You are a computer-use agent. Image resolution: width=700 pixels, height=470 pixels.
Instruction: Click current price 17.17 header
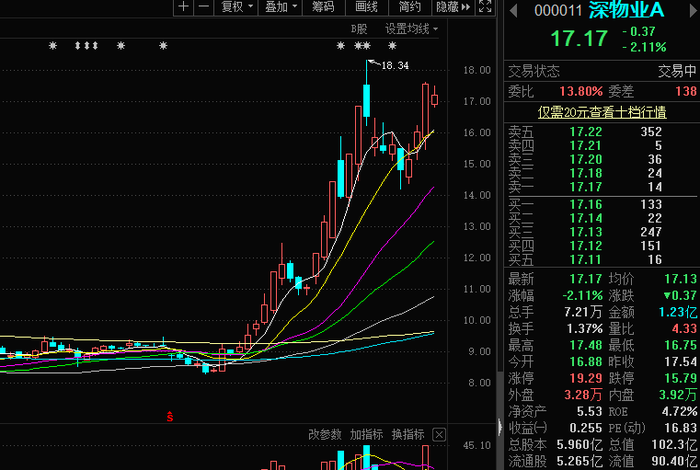[579, 38]
